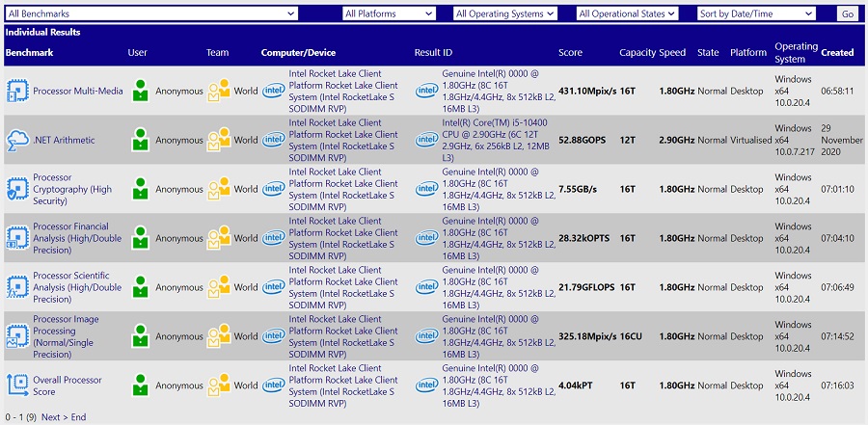
Task: Click the Benchmark column header
Action: (x=29, y=53)
